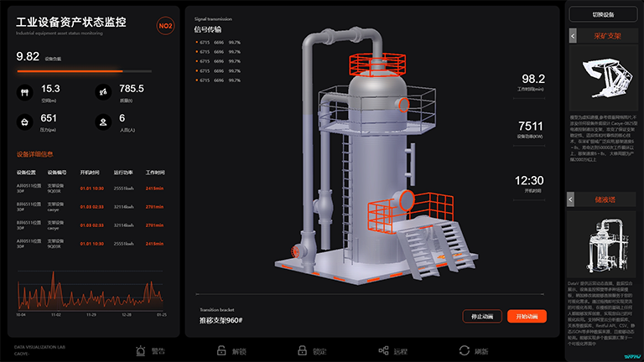Click the 锁定 closed padlock icon
This screenshot has height=362, width=644.
tap(302, 350)
